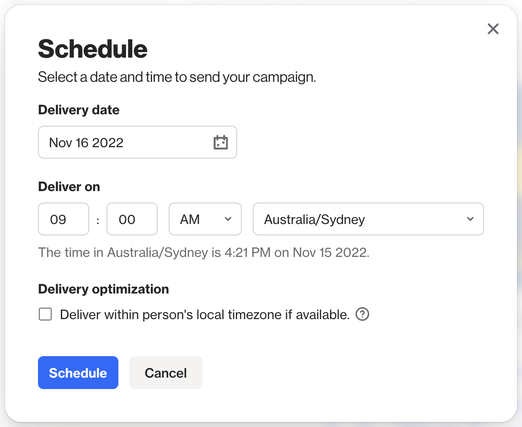Screen dimensions: 522x427
Task: Select the minutes field showing 00
Action: pyautogui.click(x=132, y=219)
